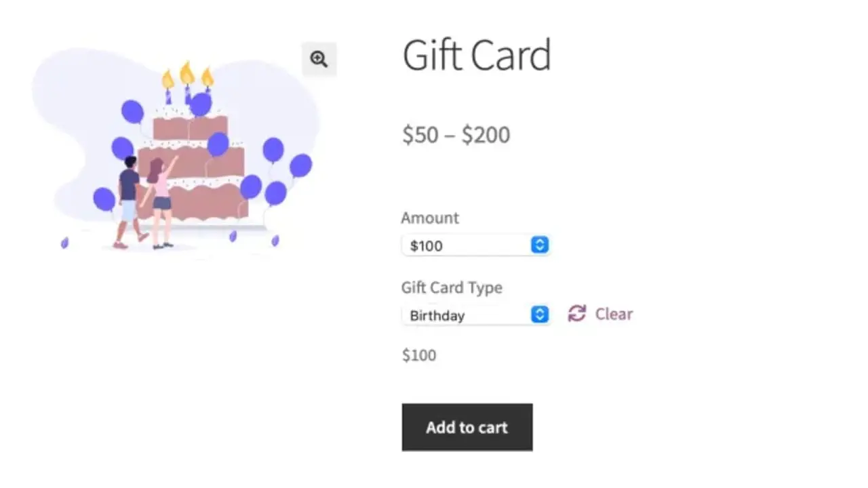Click the Gift Card product title
This screenshot has height=488, width=868.
click(476, 56)
